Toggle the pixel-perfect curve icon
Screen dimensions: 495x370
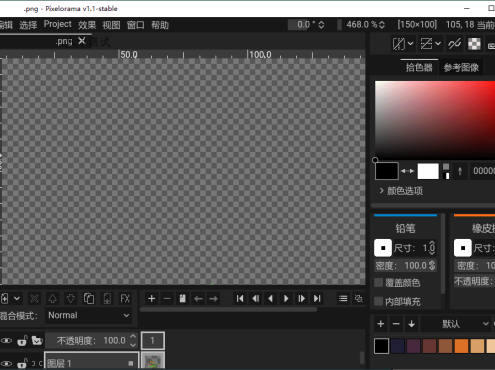[x=455, y=44]
